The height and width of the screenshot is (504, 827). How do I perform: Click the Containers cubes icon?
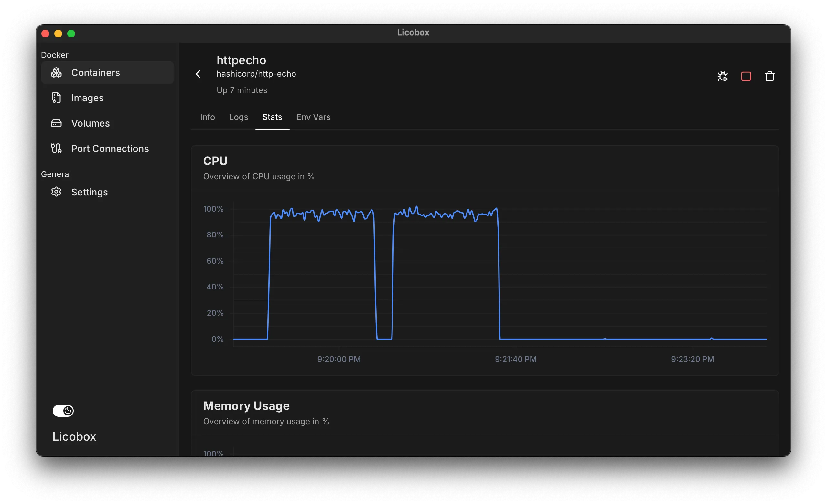(56, 72)
